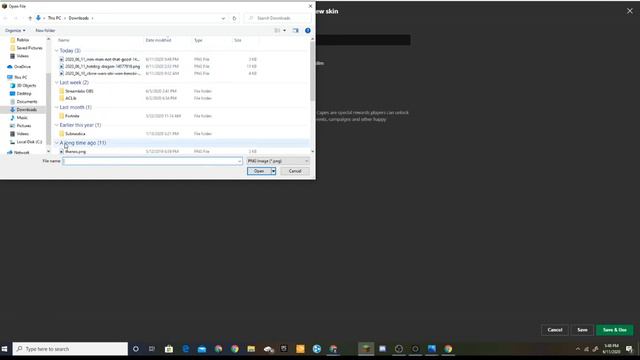
Task: Click Cancel in the skin window
Action: pyautogui.click(x=555, y=330)
